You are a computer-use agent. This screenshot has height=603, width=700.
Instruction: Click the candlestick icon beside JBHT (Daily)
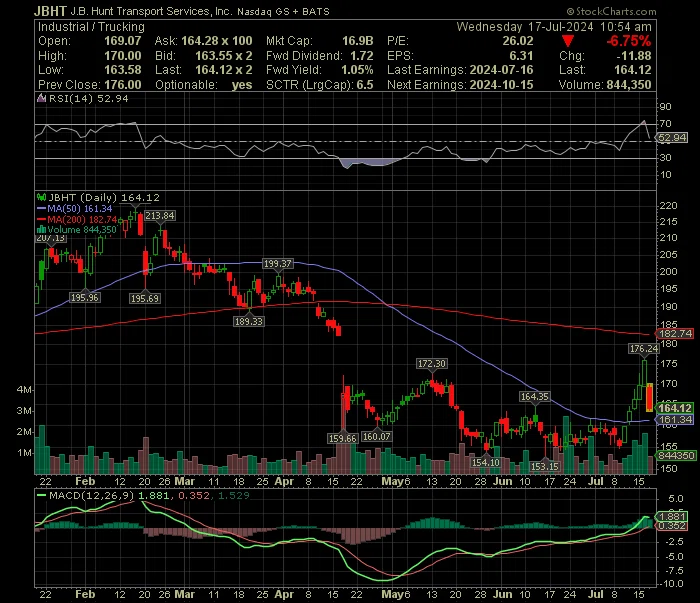[41, 197]
